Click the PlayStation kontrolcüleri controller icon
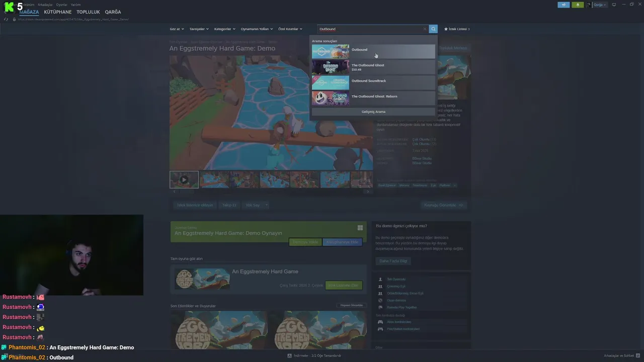 (x=380, y=329)
